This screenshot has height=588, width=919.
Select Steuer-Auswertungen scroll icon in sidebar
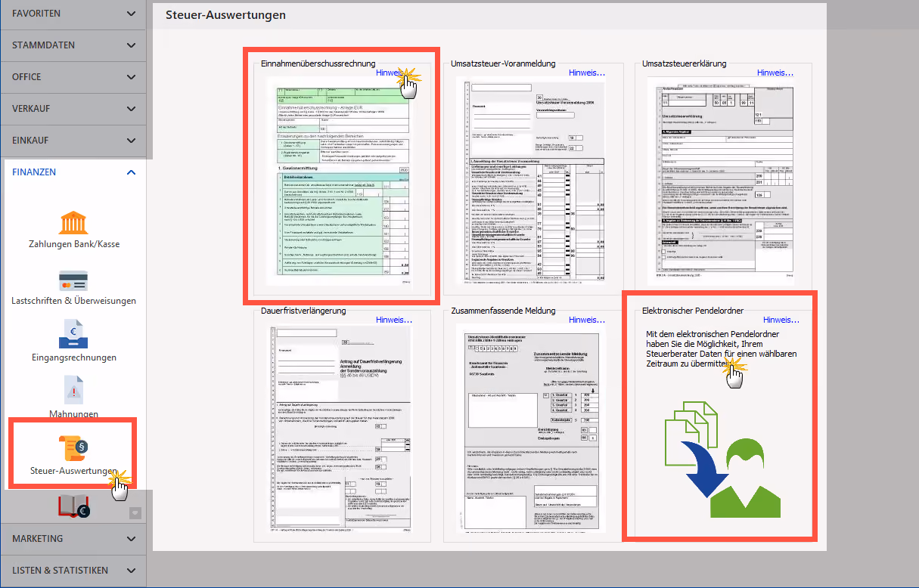pos(73,449)
